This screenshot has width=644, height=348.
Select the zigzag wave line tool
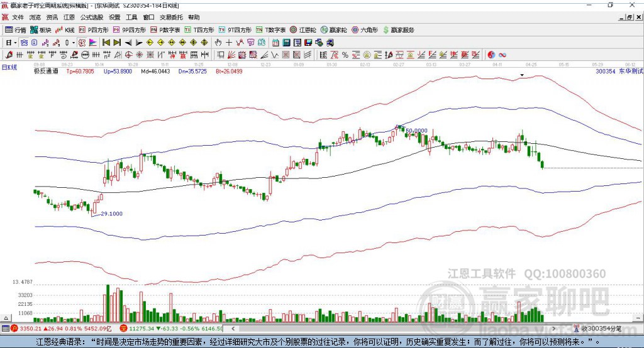click(275, 55)
